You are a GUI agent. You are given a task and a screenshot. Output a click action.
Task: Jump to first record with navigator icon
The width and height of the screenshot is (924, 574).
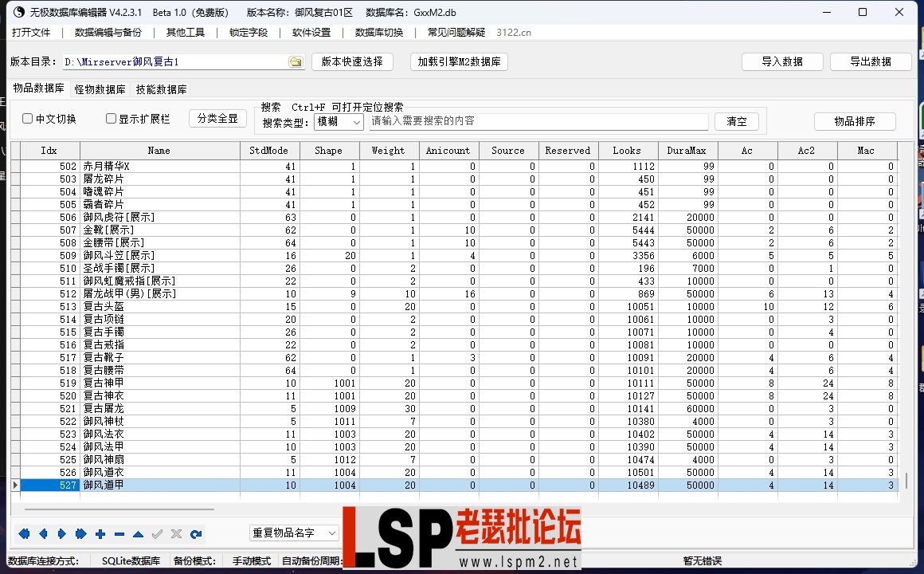click(24, 534)
